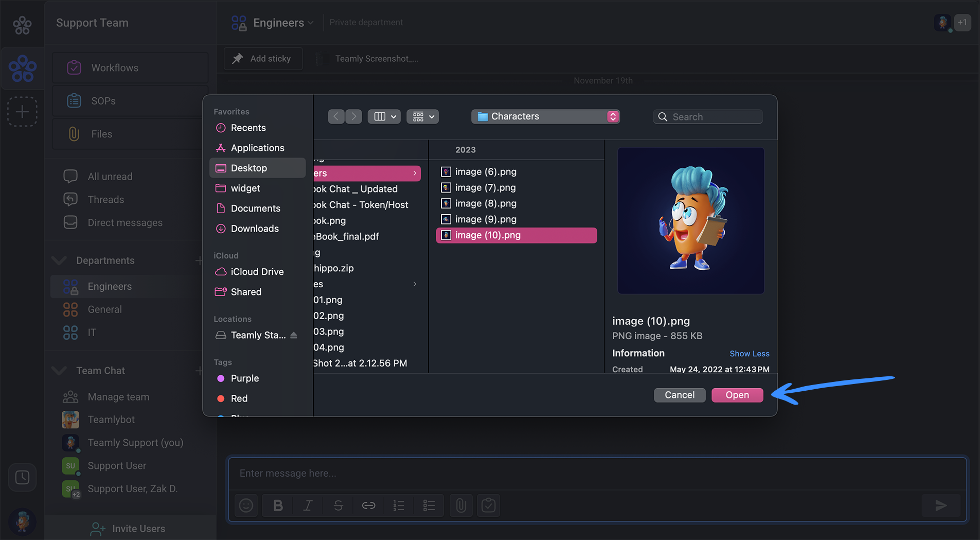Click the character image preview thumbnail
980x540 pixels.
point(691,221)
